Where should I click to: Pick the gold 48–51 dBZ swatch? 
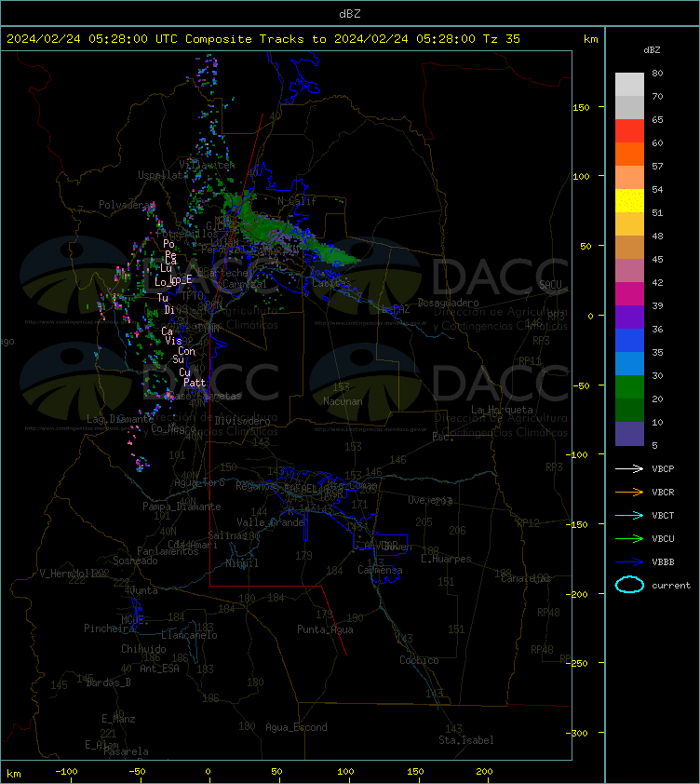pos(629,224)
